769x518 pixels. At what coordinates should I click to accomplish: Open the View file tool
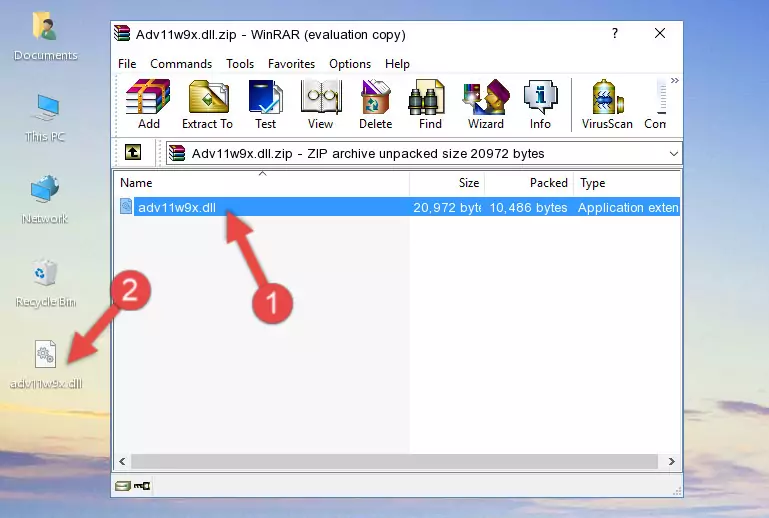(321, 104)
